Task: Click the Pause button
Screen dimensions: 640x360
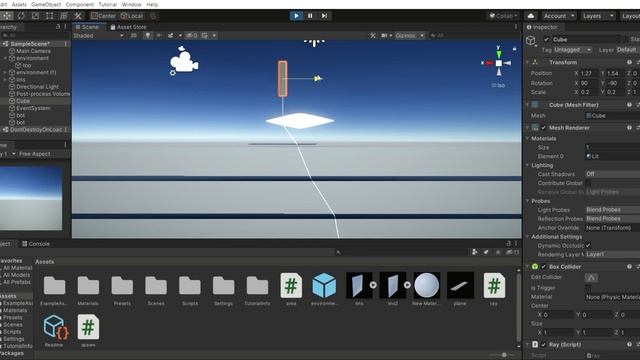Action: pos(310,16)
